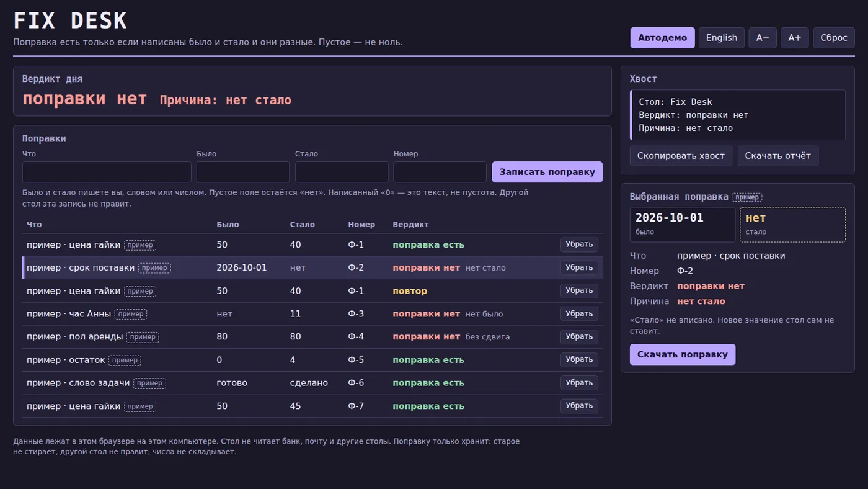Select table row пример · слово задачи
The image size is (868, 489).
[x=312, y=383]
